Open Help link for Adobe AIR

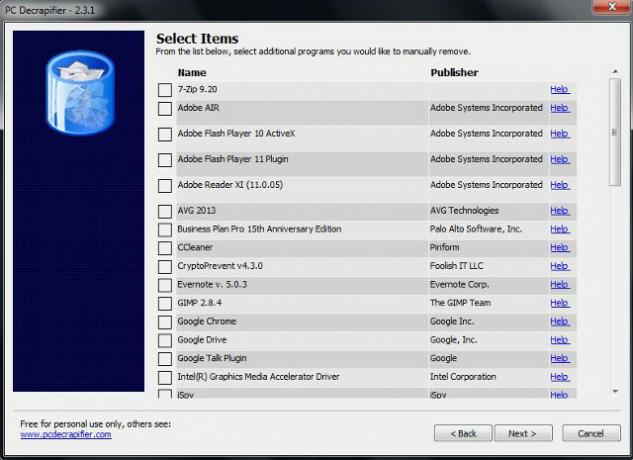[x=560, y=108]
